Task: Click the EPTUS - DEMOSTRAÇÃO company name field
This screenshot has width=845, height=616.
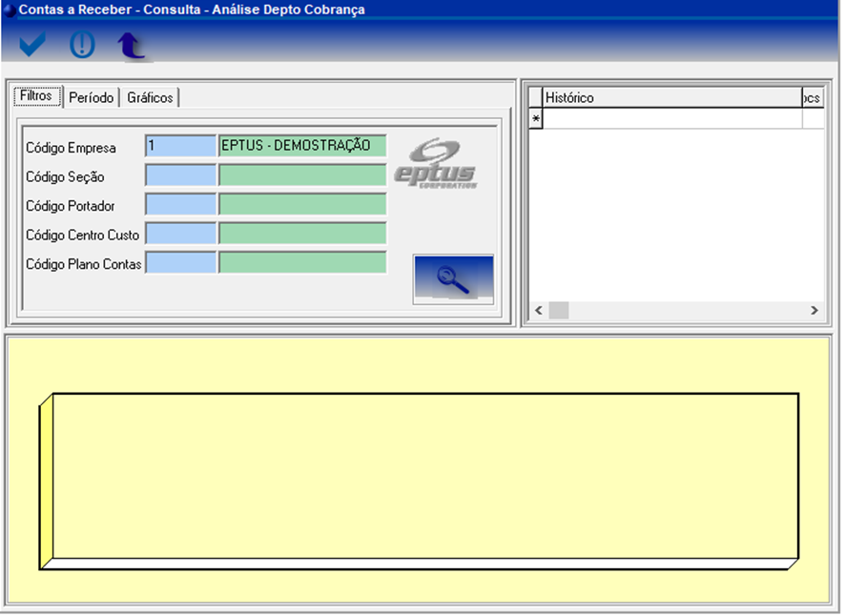Action: click(302, 147)
